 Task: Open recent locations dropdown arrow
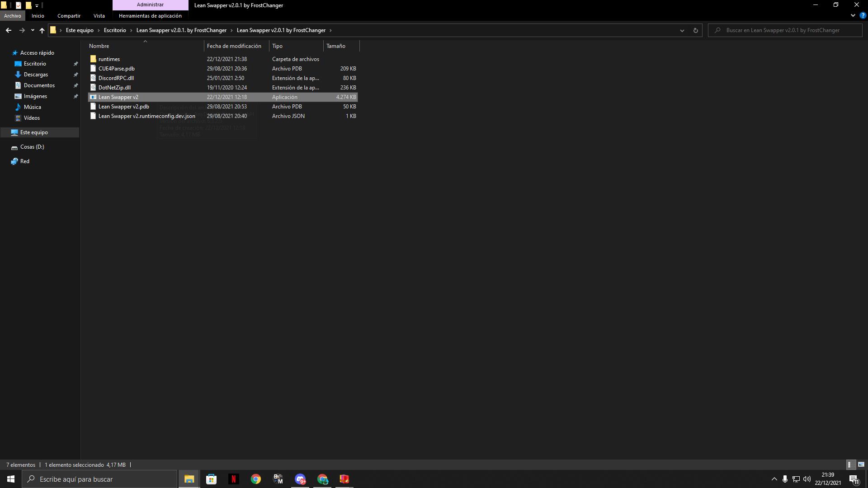click(33, 30)
